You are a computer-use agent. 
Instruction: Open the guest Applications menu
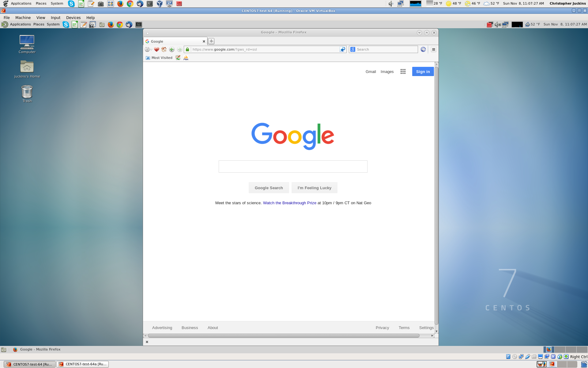coord(20,24)
